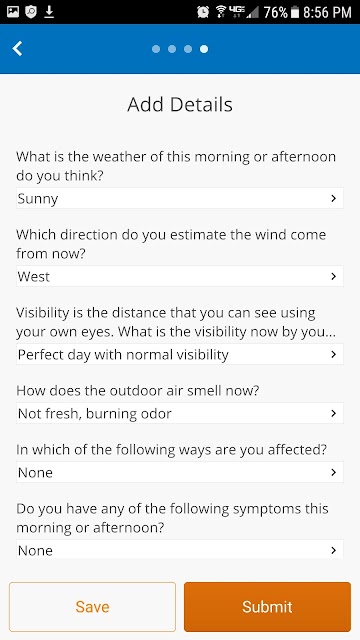Tap the back arrow in header

coord(17,49)
